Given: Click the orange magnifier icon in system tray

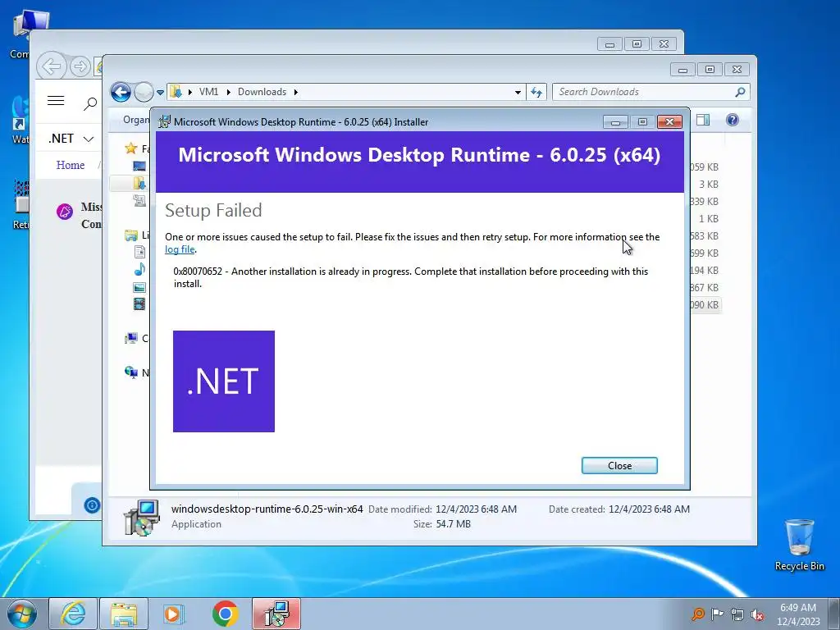Looking at the screenshot, I should point(697,614).
